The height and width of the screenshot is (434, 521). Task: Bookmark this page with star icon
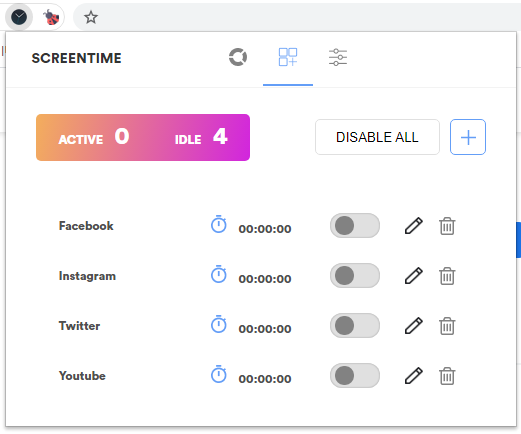[x=91, y=17]
